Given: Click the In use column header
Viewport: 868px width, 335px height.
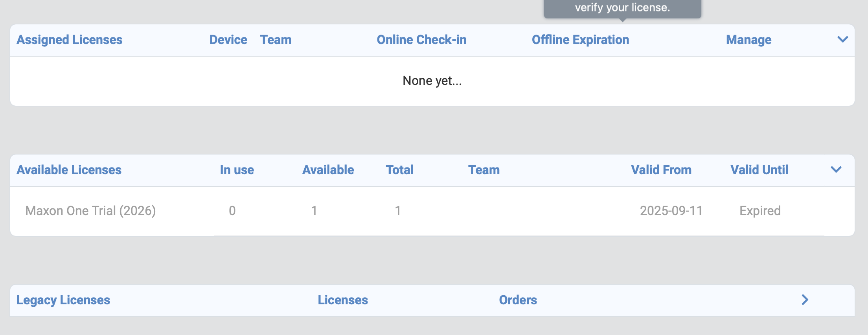Looking at the screenshot, I should point(237,170).
